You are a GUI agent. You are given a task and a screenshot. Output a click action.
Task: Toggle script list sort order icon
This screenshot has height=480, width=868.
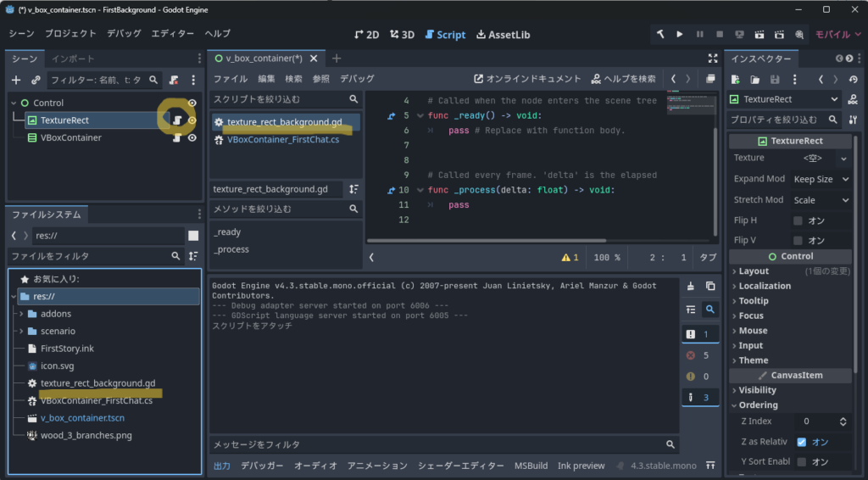click(x=353, y=189)
